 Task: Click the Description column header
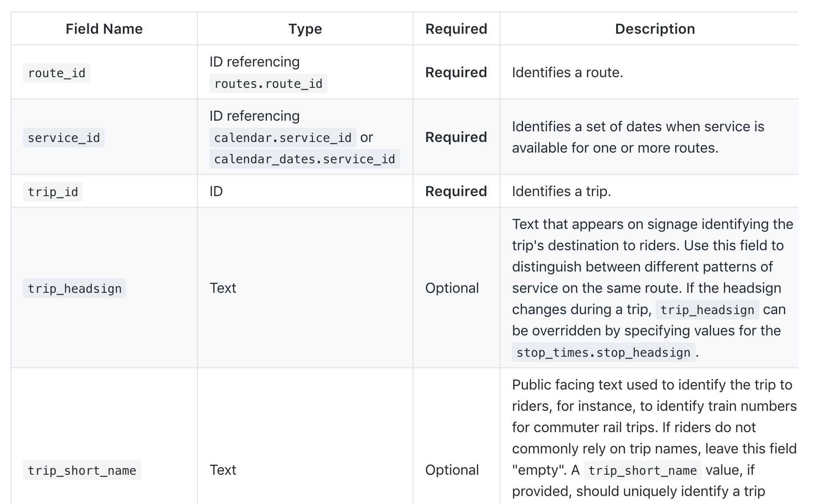(655, 29)
